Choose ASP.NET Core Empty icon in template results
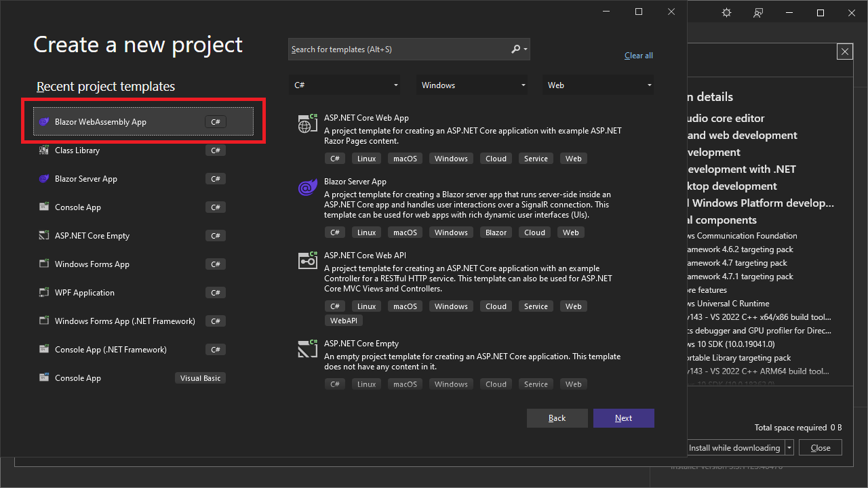The height and width of the screenshot is (488, 868). [x=308, y=349]
